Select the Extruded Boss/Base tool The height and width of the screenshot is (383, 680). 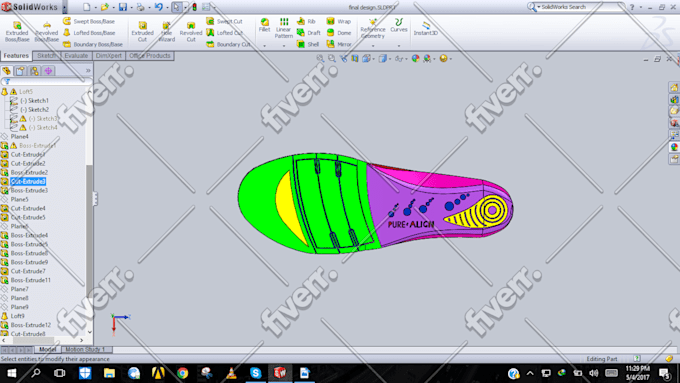pos(17,32)
